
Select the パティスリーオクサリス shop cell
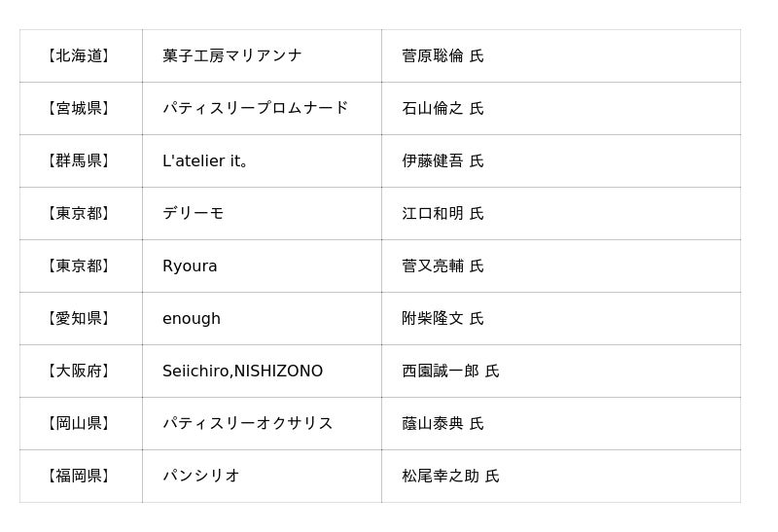(x=247, y=424)
